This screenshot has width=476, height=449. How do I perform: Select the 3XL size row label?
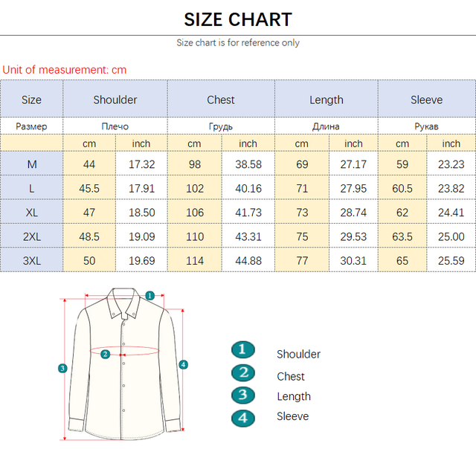[31, 261]
